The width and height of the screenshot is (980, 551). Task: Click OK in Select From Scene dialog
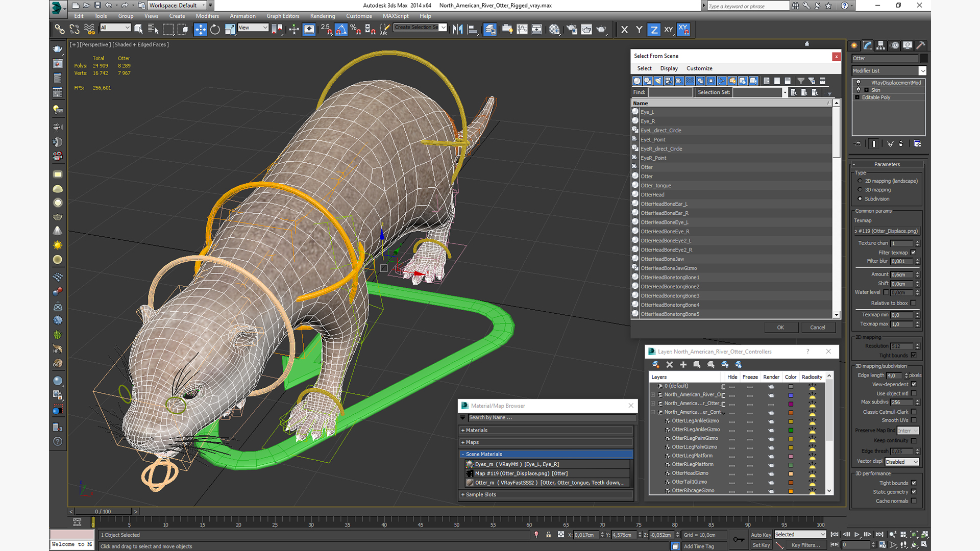(780, 328)
